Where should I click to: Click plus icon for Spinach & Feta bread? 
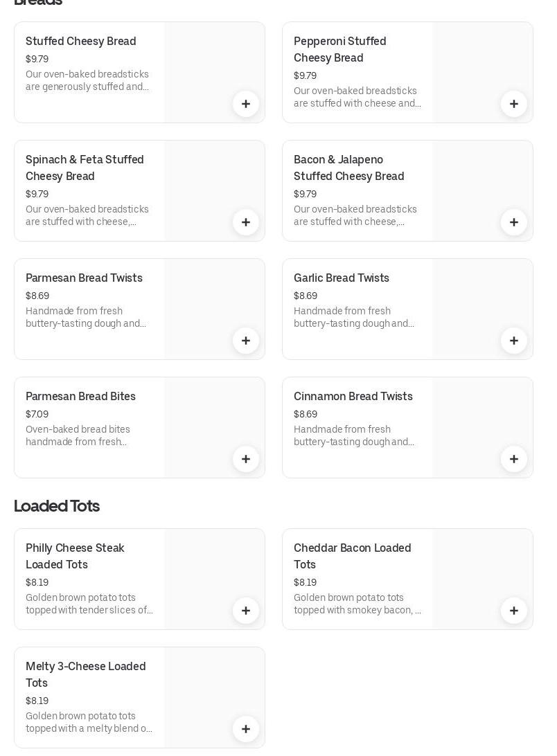pyautogui.click(x=246, y=222)
